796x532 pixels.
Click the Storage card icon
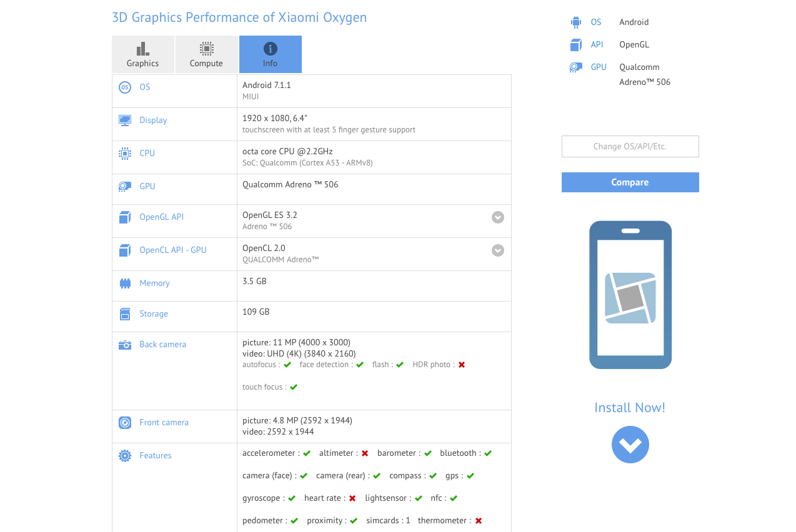coord(125,313)
